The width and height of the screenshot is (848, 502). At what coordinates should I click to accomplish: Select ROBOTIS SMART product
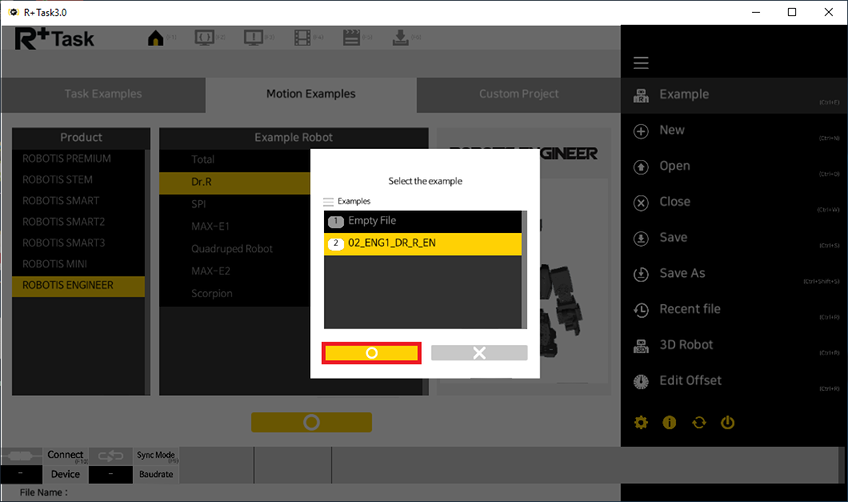(78, 201)
